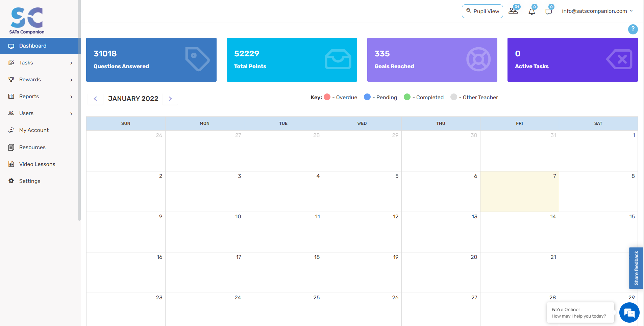644x326 pixels.
Task: Click the SATs Companion logo
Action: tap(27, 21)
